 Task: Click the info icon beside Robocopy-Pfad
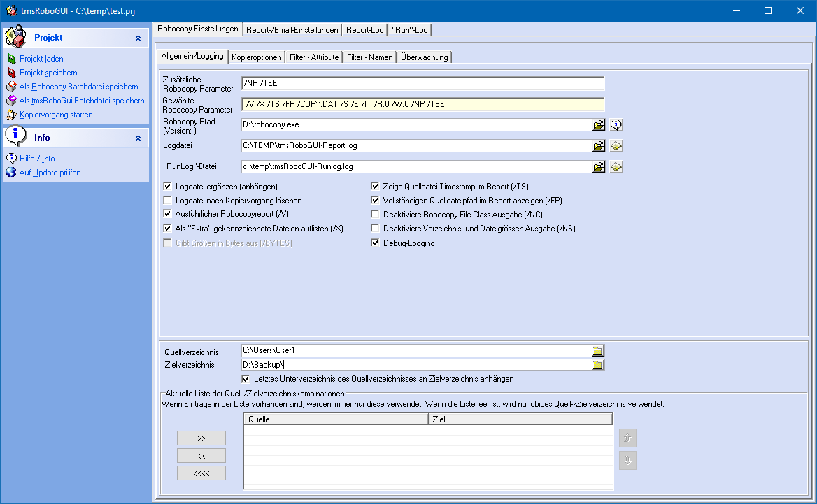(616, 125)
